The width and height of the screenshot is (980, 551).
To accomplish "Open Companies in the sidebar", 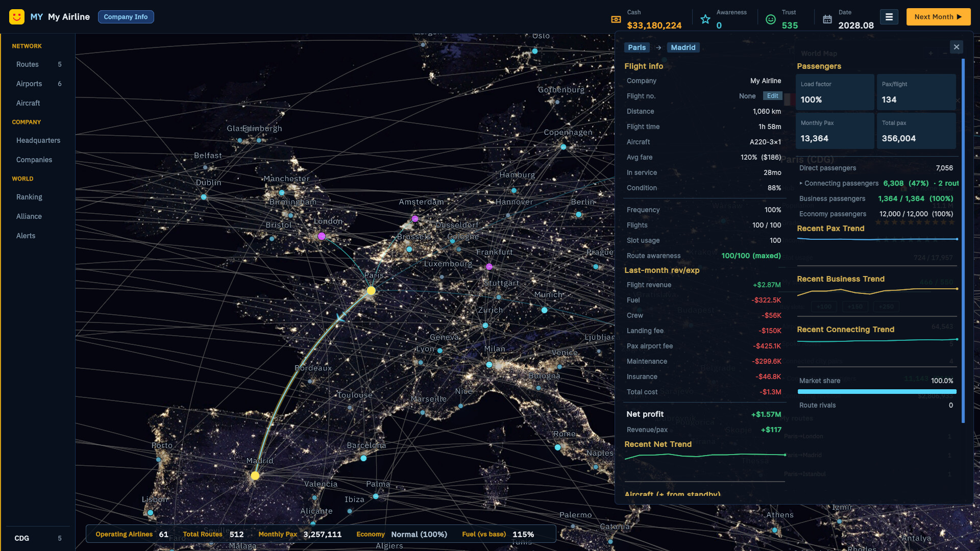I will pos(38,160).
